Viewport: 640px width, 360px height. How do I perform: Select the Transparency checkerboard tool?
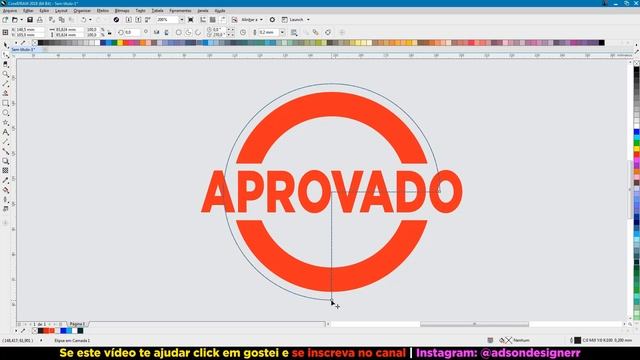click(x=6, y=171)
